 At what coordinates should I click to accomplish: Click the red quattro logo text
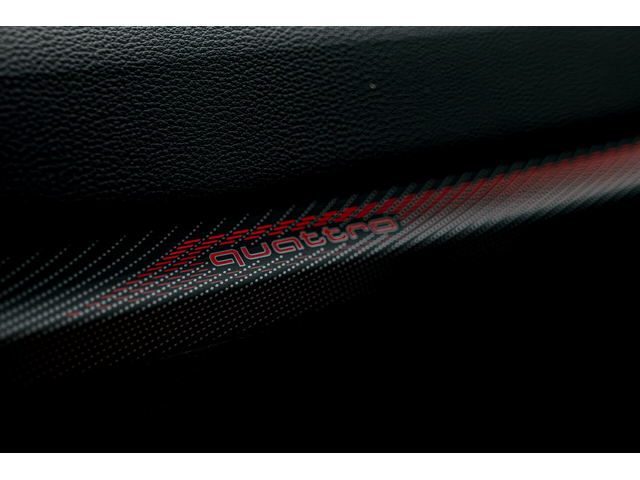click(303, 242)
